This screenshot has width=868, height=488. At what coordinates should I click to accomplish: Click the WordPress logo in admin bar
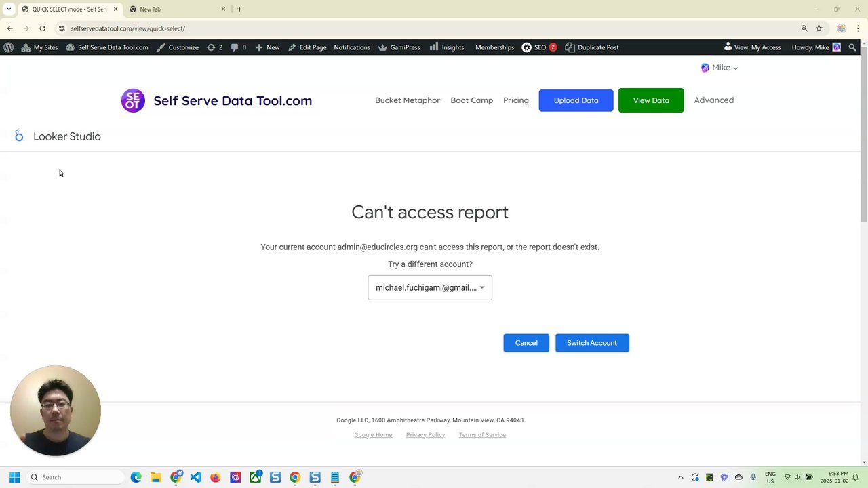[9, 47]
